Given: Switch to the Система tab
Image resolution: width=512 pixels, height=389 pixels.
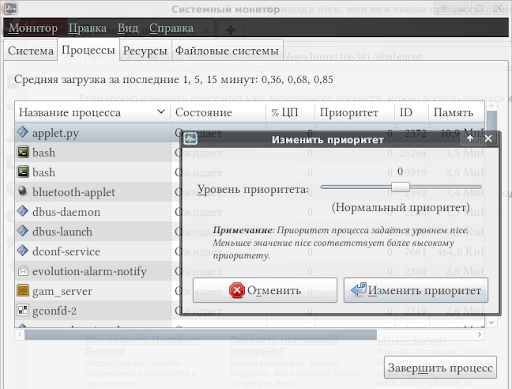Looking at the screenshot, I should pyautogui.click(x=31, y=51).
